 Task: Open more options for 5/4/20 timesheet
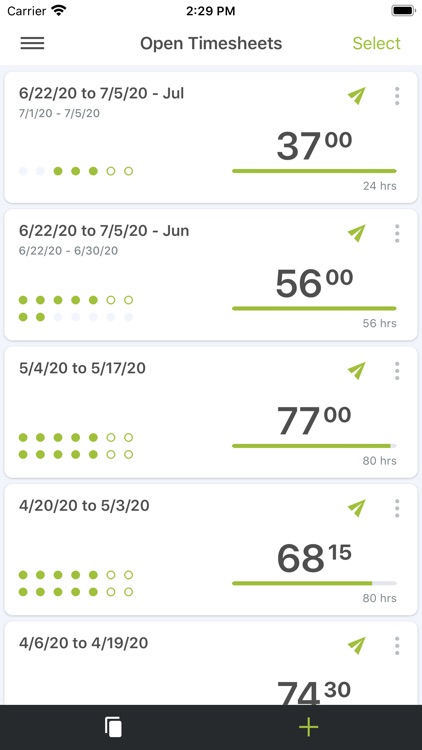point(397,371)
